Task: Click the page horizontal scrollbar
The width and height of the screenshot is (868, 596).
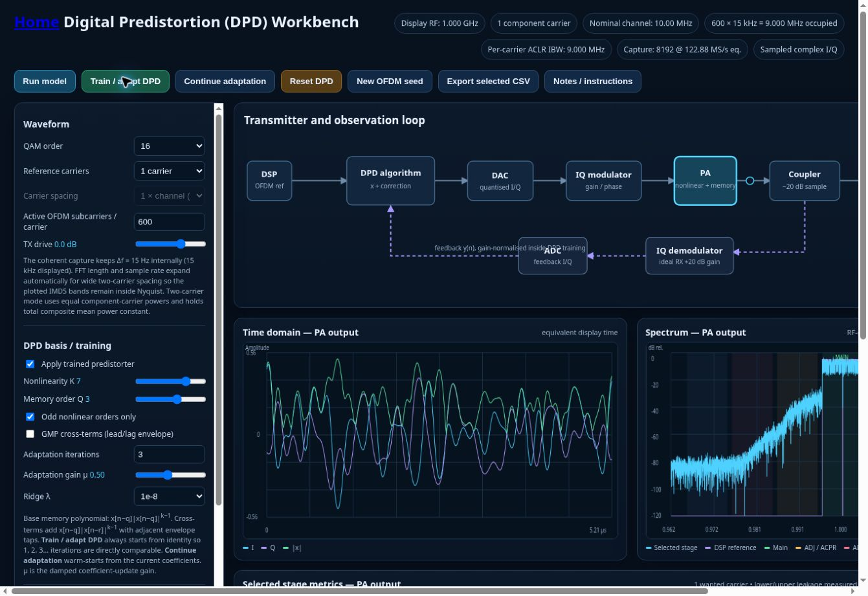Action: pos(360,591)
